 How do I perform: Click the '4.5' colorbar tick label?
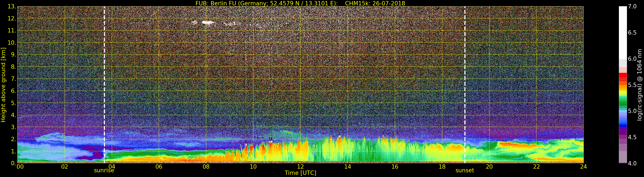click(632, 137)
